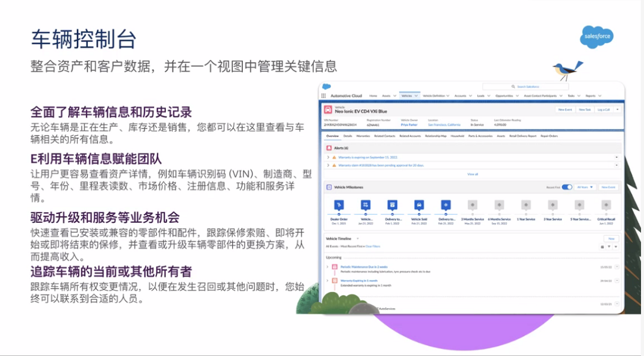Click the Periodic Maintenance event icon
The width and height of the screenshot is (644, 356).
coord(334,266)
